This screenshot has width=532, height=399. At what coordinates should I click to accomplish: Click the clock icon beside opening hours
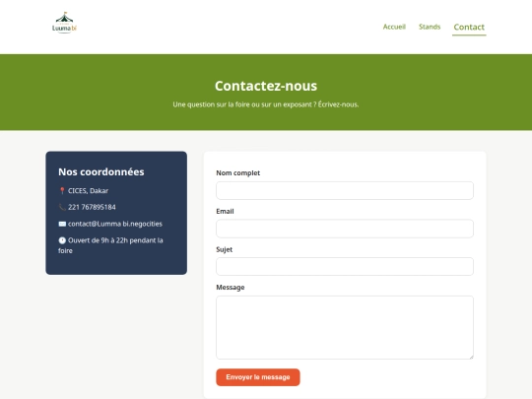(x=62, y=240)
